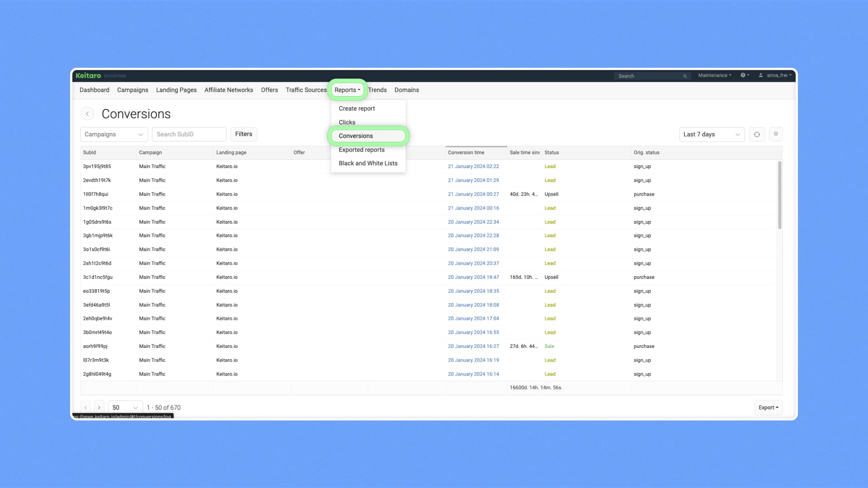Open column settings via the grid icon
Viewport: 868px width, 488px height.
coord(776,134)
